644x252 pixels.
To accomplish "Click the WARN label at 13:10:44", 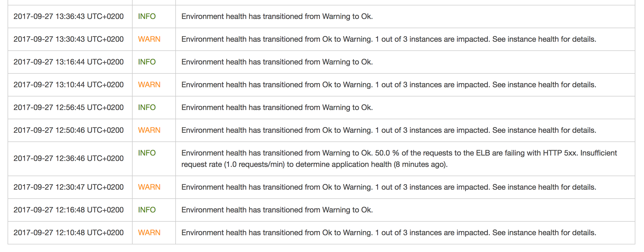I will (149, 85).
